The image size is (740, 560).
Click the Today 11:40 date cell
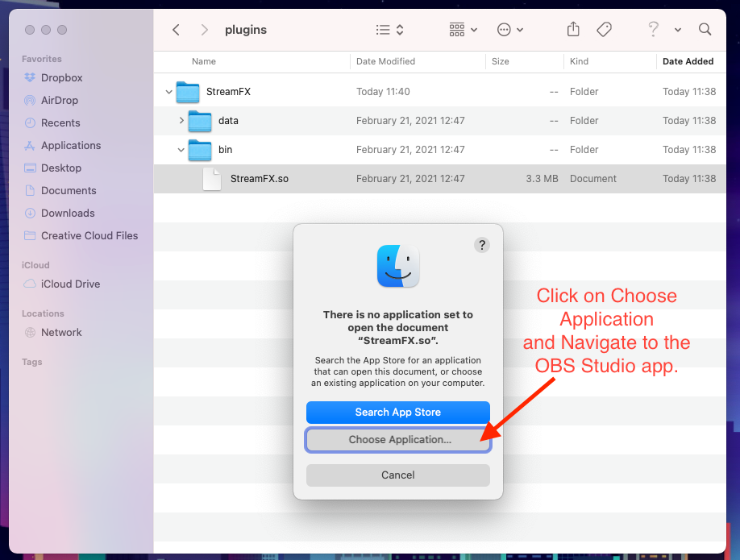click(x=383, y=92)
